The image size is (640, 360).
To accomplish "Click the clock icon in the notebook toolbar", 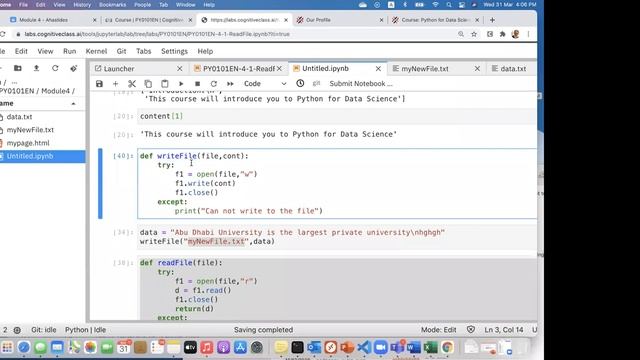I will point(300,83).
